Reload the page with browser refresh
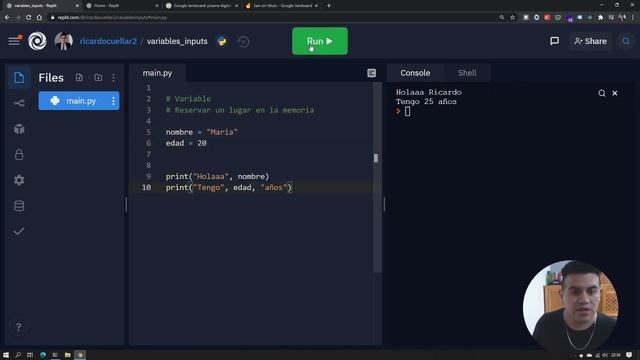Viewport: 640px width, 360px height. point(29,18)
